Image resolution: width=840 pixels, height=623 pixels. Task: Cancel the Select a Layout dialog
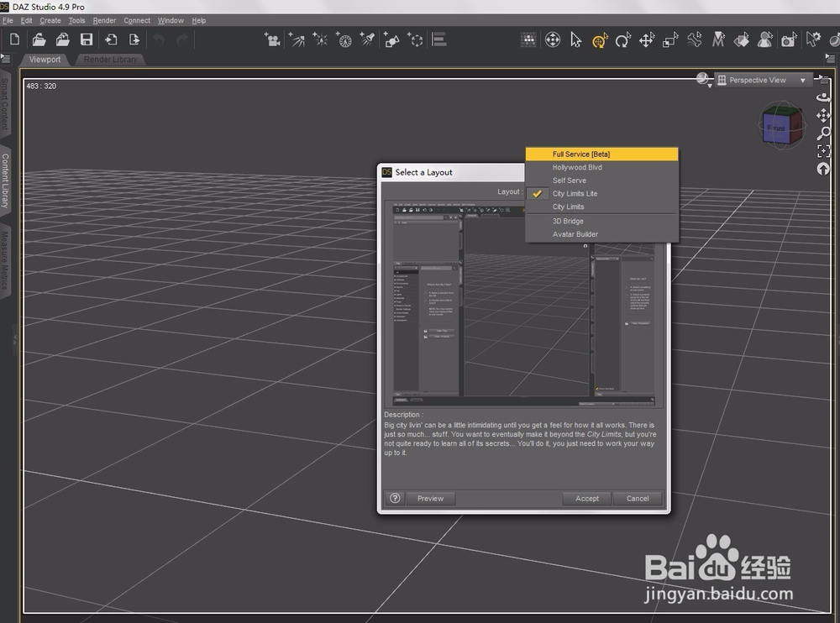(638, 498)
